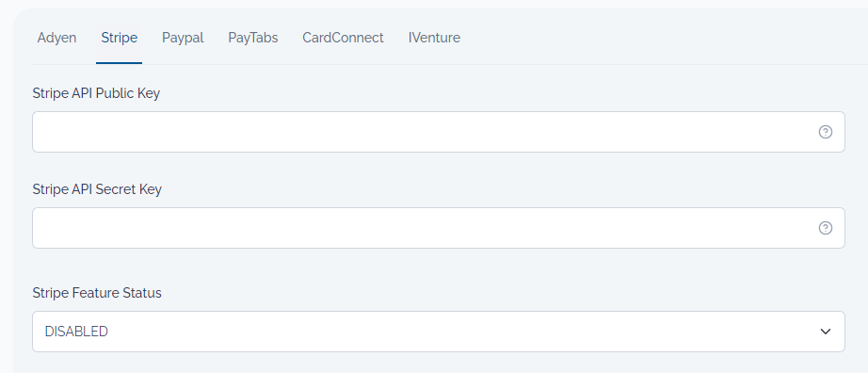Click the Stripe API Secret Key label
The image size is (868, 373).
(x=97, y=189)
